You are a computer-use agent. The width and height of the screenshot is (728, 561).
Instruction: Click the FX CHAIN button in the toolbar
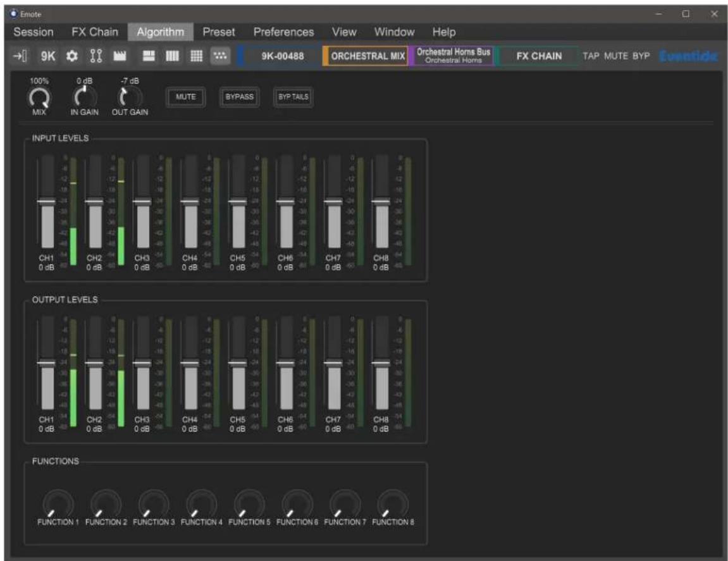coord(537,56)
